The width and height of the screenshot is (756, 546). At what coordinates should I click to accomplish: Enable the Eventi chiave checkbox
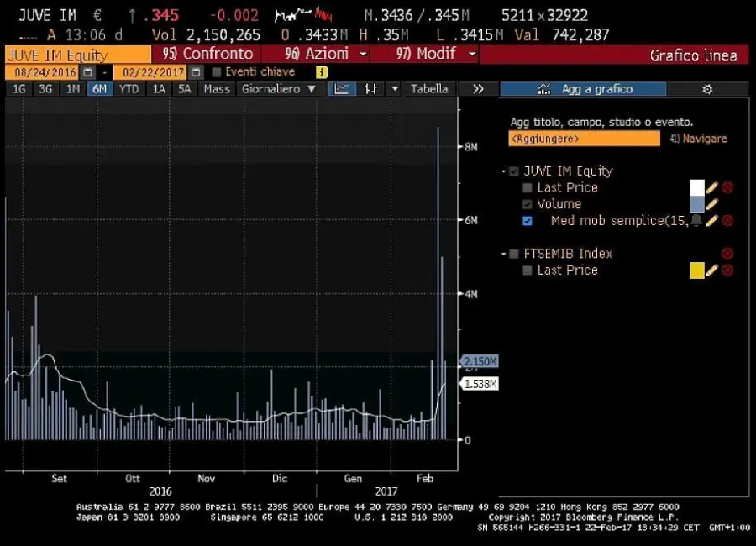pyautogui.click(x=217, y=72)
